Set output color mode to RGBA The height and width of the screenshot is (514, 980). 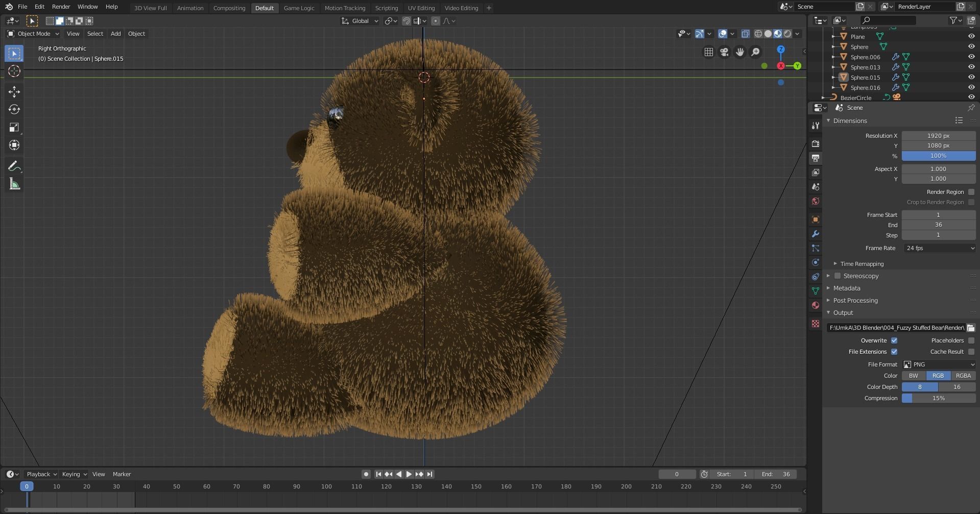(963, 375)
